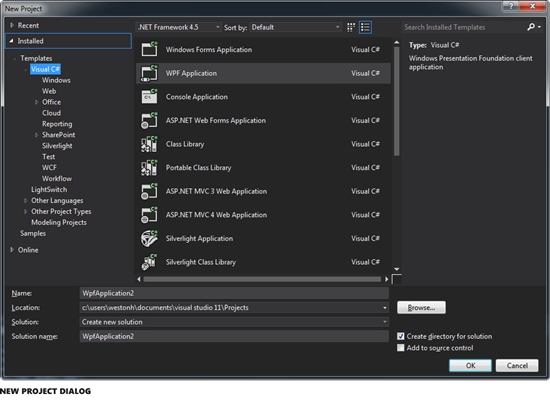Click the Silverlight Class Library icon
The image size is (550, 403).
149,262
